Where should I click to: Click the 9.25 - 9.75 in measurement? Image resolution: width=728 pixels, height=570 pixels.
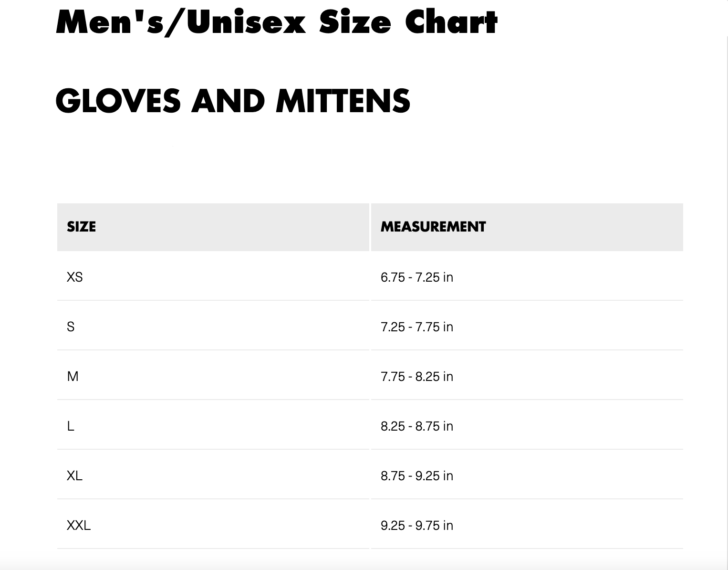(417, 526)
